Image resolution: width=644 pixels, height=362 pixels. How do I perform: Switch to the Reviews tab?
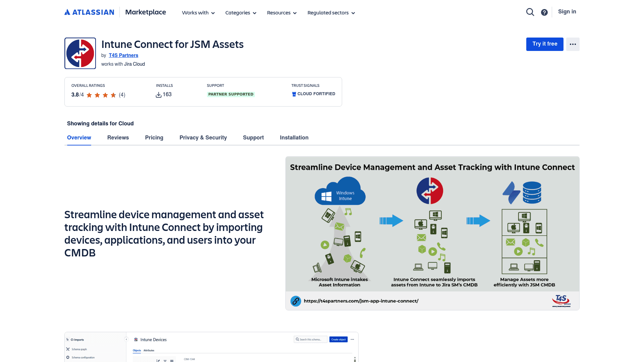coord(118,137)
